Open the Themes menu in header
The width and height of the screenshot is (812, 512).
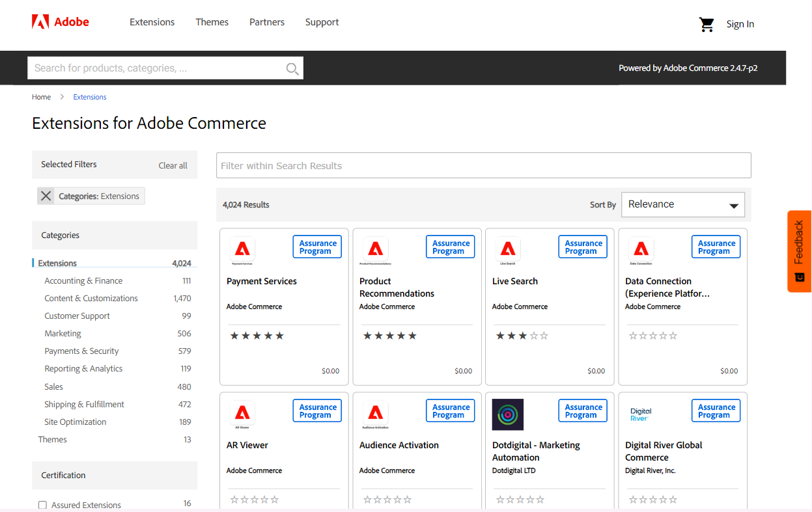click(x=212, y=22)
